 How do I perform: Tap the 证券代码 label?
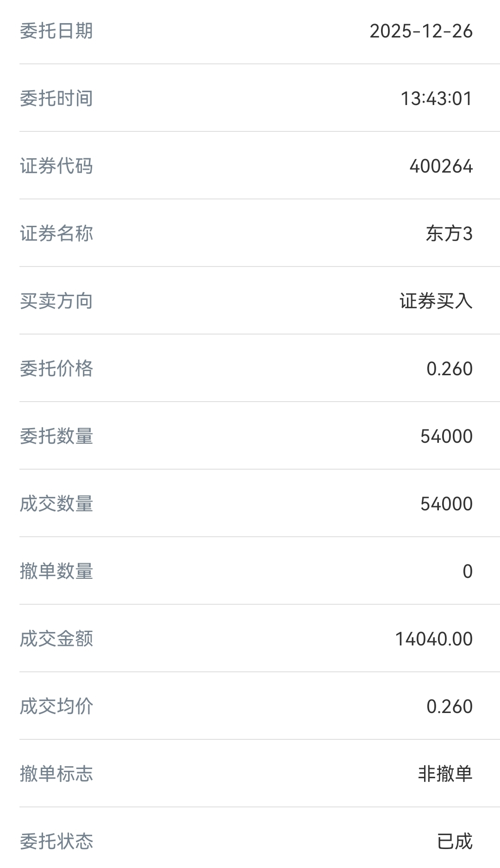coord(56,167)
